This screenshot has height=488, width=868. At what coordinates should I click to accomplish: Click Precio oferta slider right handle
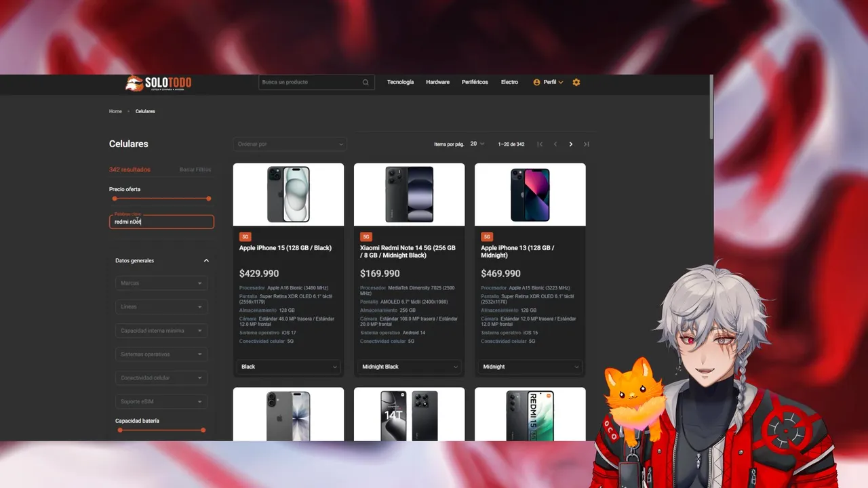[x=209, y=199]
